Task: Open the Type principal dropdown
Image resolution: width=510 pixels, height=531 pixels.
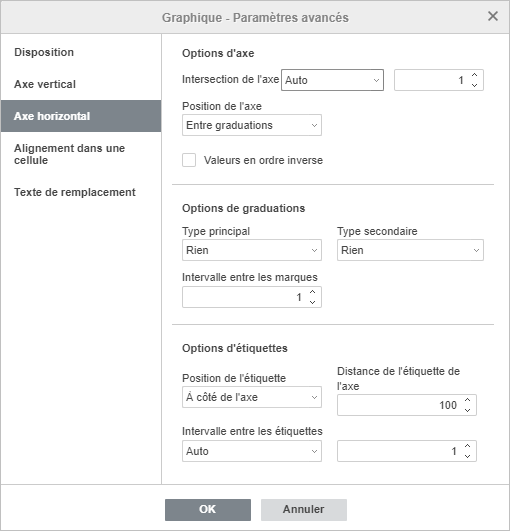Action: (x=252, y=250)
